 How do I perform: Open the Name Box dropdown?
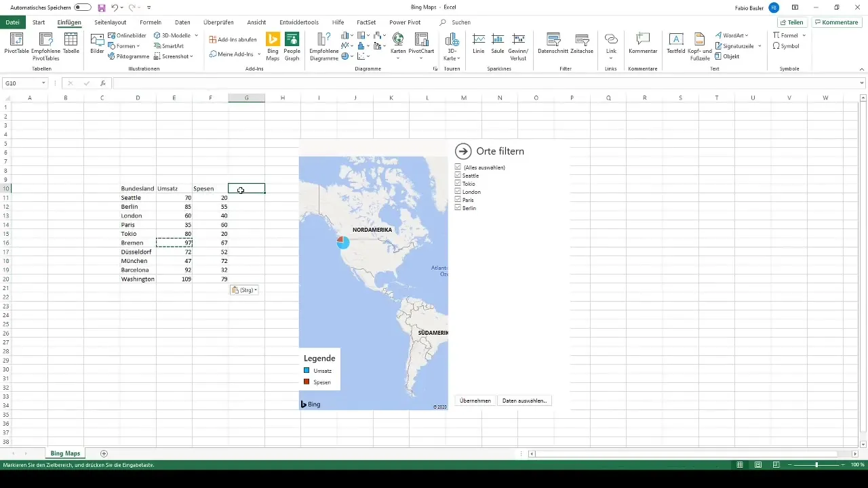[43, 83]
